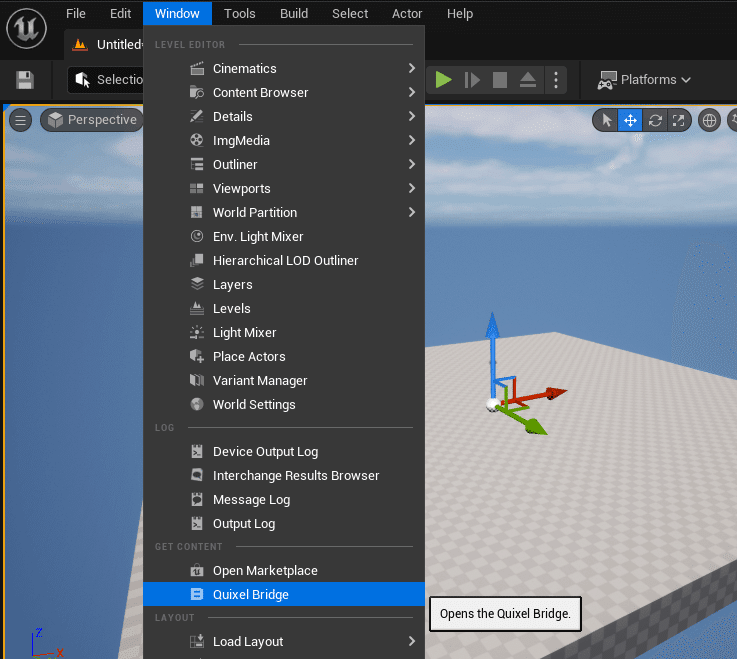Image resolution: width=737 pixels, height=659 pixels.
Task: Open the Levels panel
Action: tap(284, 308)
